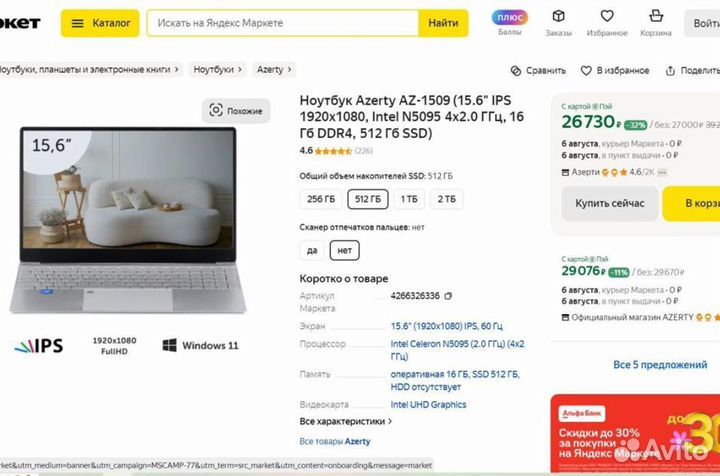Open Все 5 предложений link
The height and width of the screenshot is (476, 720).
660,365
